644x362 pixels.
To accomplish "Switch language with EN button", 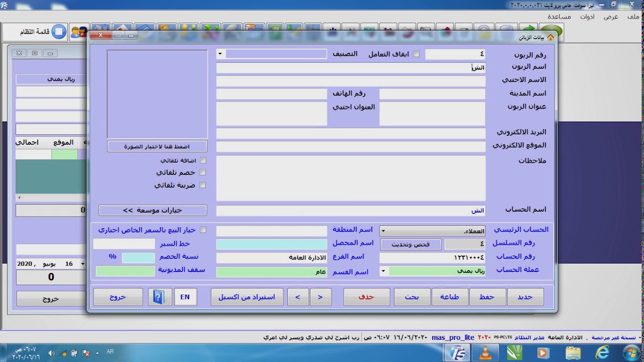I will (185, 297).
